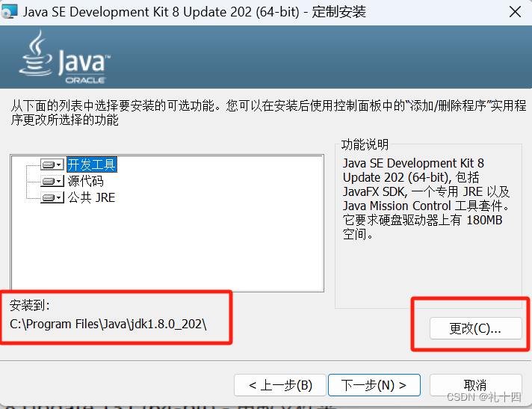Click the install path C:\Program Files\Java text
Viewport: 532px width, 409px height.
point(108,325)
